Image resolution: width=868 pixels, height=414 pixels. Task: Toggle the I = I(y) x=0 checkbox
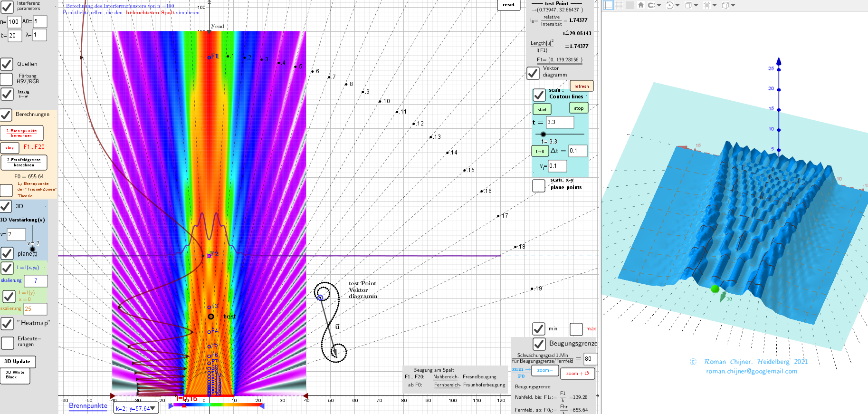pos(9,296)
